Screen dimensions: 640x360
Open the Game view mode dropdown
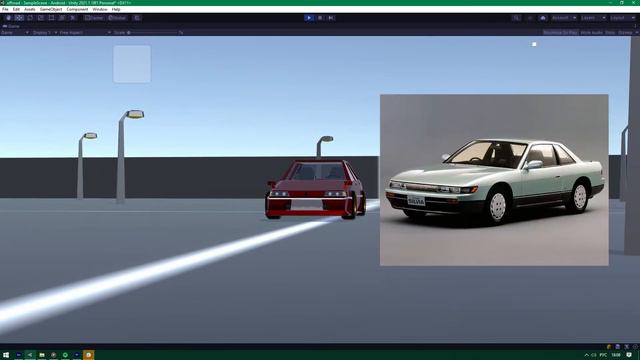(x=15, y=33)
